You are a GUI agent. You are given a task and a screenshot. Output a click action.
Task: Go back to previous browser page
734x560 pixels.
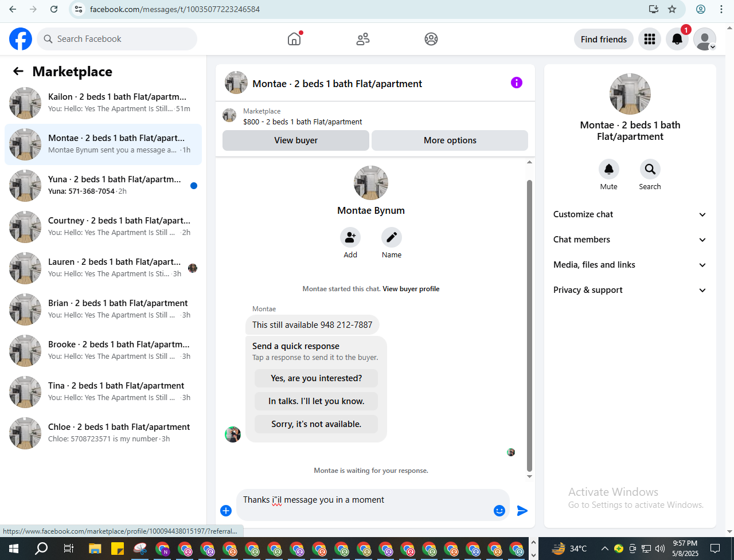(13, 9)
